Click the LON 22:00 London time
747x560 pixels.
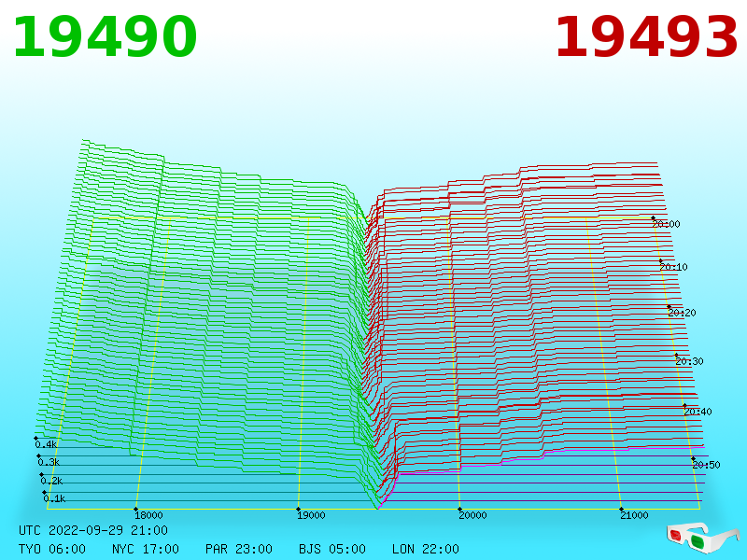(x=426, y=549)
